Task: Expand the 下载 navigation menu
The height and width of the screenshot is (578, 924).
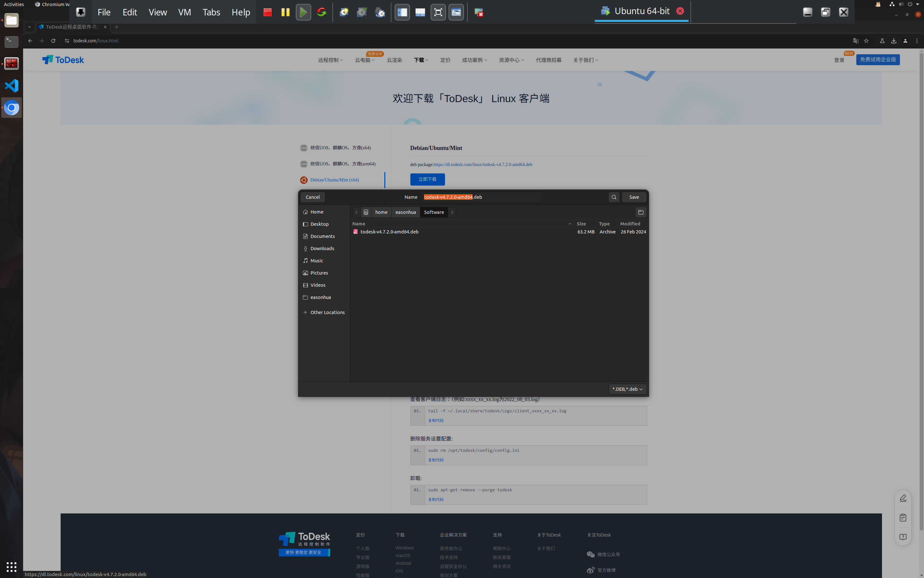Action: (x=421, y=60)
